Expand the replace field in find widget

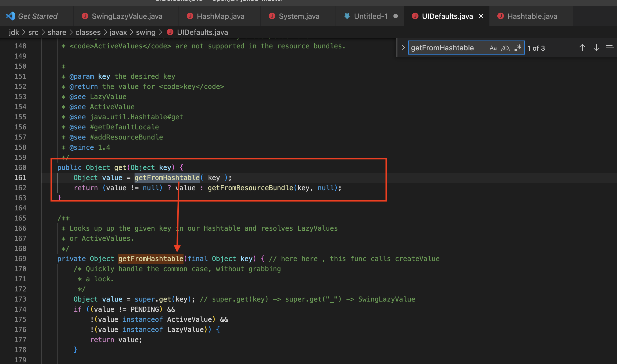point(403,48)
